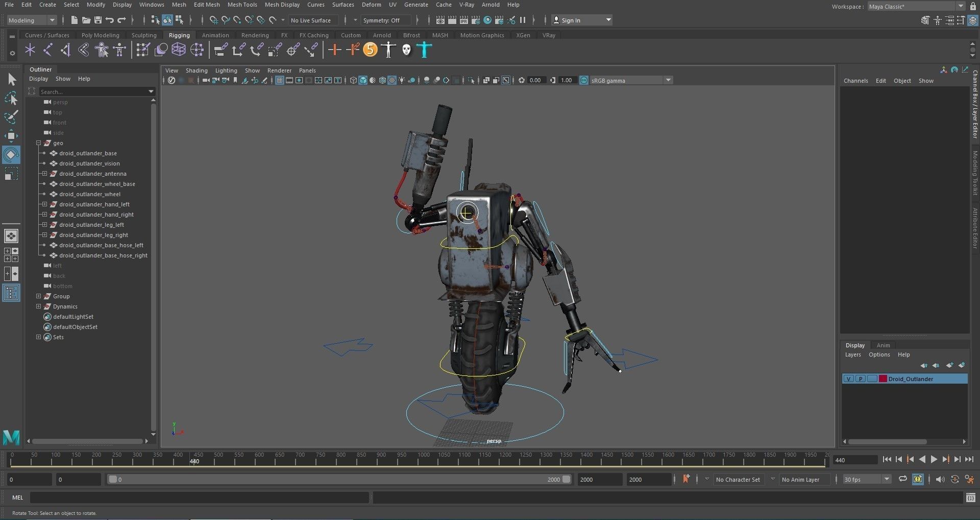Open animation preferences running-man icon
The image size is (980, 520).
969,479
